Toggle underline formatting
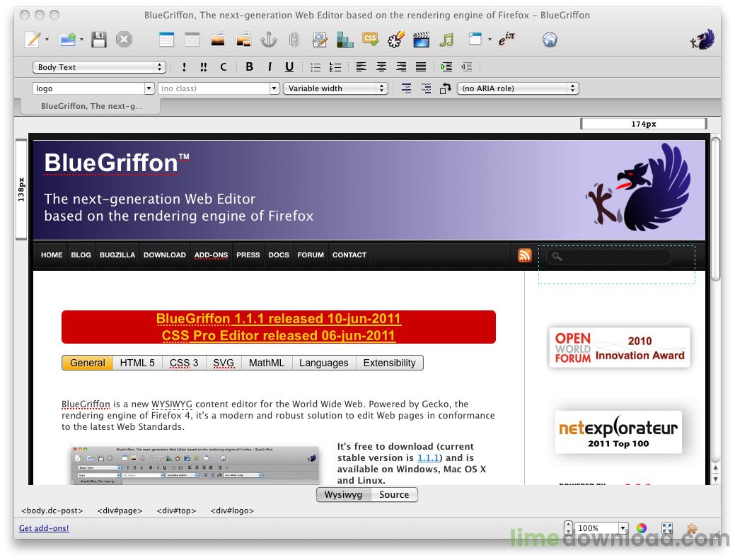Screen dimensions: 735x560 (x=289, y=67)
